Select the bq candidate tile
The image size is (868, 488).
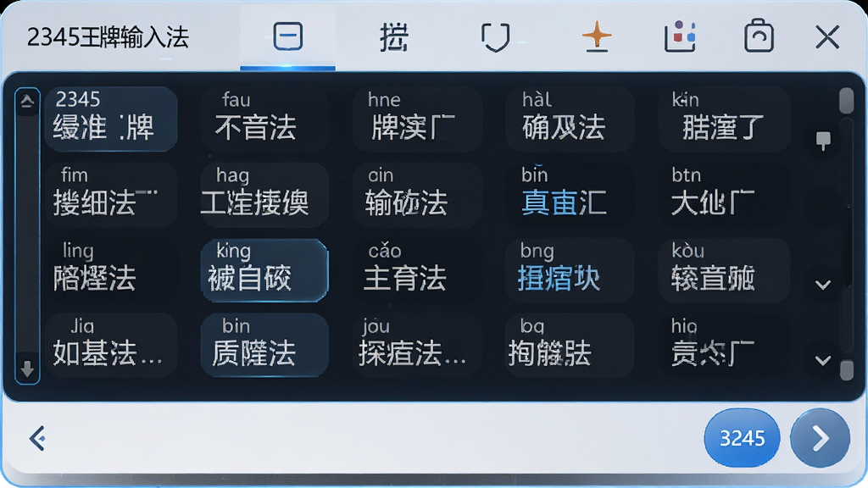tap(570, 346)
